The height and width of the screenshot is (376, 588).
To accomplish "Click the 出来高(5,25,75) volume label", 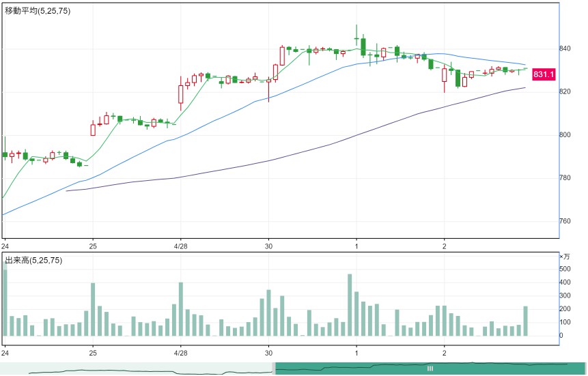I will (x=33, y=260).
